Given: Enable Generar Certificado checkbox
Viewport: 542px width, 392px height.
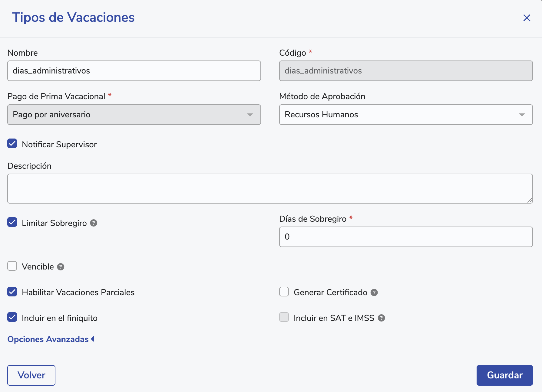Looking at the screenshot, I should (284, 292).
